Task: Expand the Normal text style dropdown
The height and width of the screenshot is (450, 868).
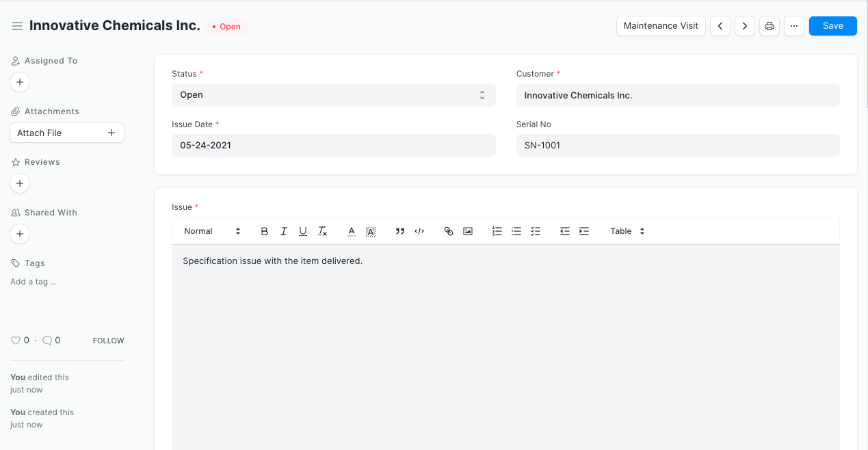Action: pos(212,231)
